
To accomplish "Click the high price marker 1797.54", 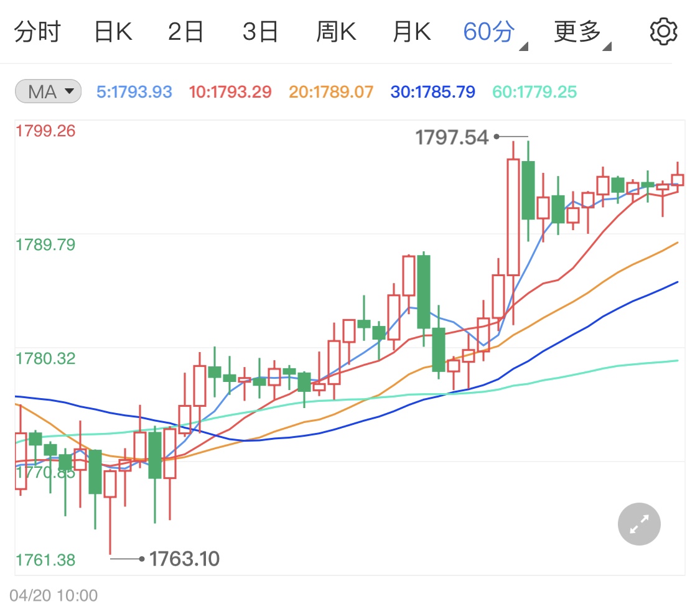I will coord(453,136).
